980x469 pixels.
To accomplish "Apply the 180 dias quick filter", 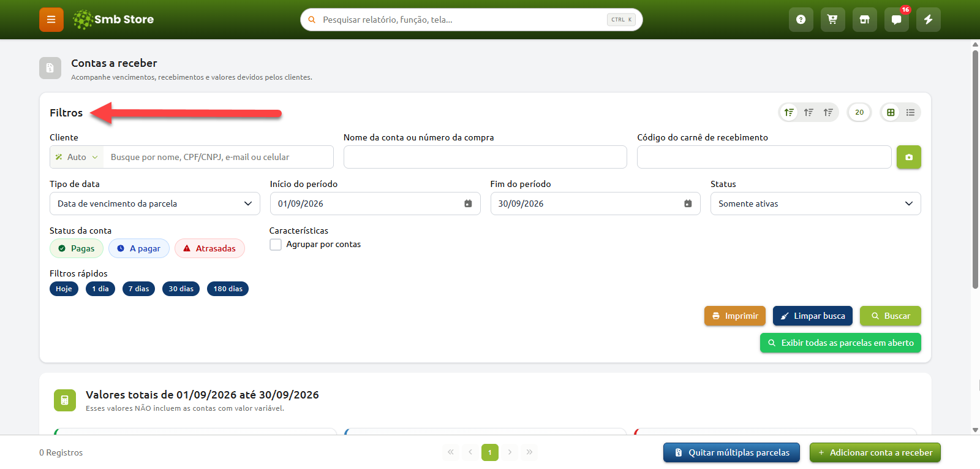I will pos(228,289).
